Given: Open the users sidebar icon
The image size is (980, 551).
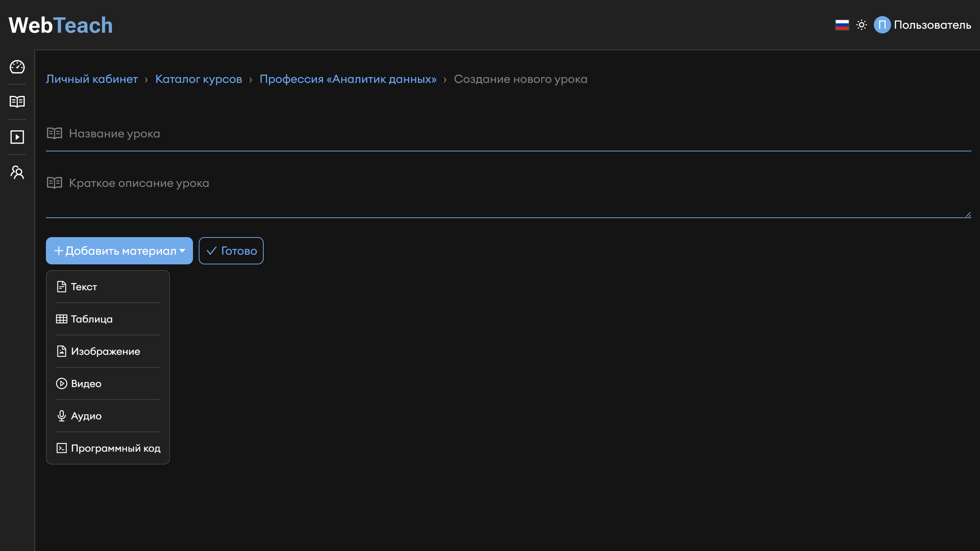Looking at the screenshot, I should (17, 173).
